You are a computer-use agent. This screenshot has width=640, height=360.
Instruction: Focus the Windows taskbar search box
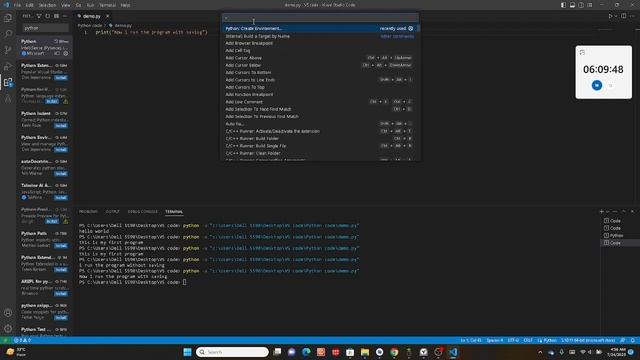(x=232, y=352)
